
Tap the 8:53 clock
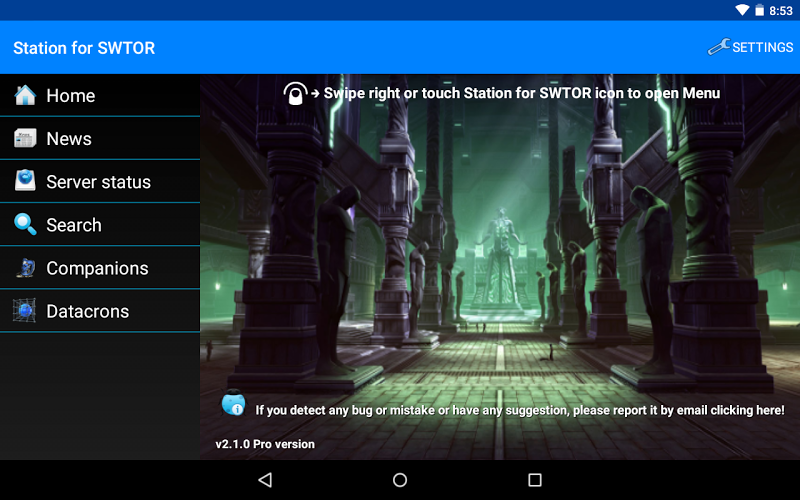click(x=781, y=11)
